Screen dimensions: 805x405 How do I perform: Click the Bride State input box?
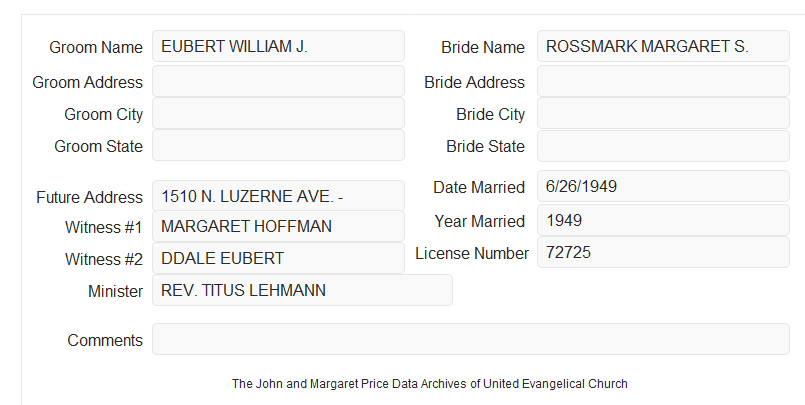pos(663,146)
